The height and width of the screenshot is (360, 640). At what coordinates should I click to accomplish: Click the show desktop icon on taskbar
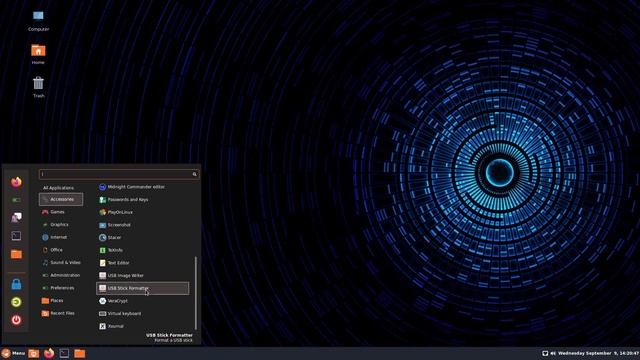click(34, 353)
